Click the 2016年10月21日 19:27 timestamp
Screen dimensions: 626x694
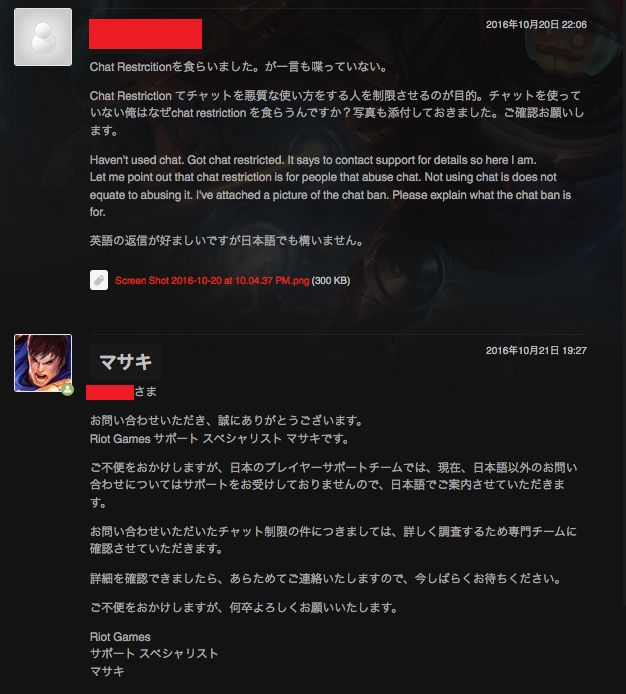click(x=536, y=351)
